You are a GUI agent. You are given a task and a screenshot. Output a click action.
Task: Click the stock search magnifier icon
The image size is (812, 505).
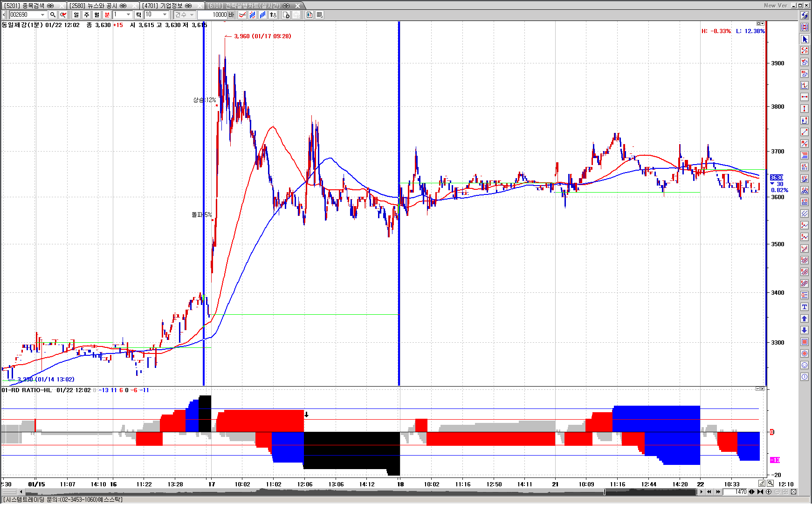pos(53,15)
